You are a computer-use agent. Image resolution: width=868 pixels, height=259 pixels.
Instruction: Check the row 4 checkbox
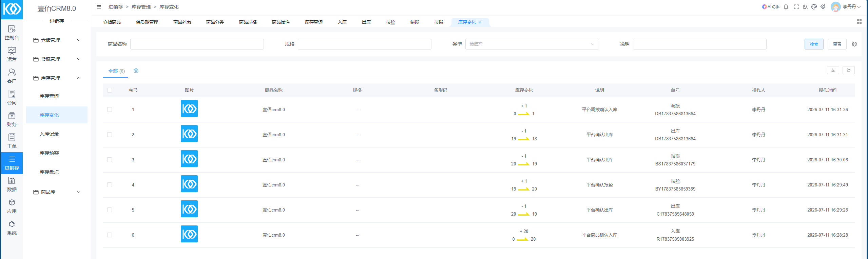(110, 185)
